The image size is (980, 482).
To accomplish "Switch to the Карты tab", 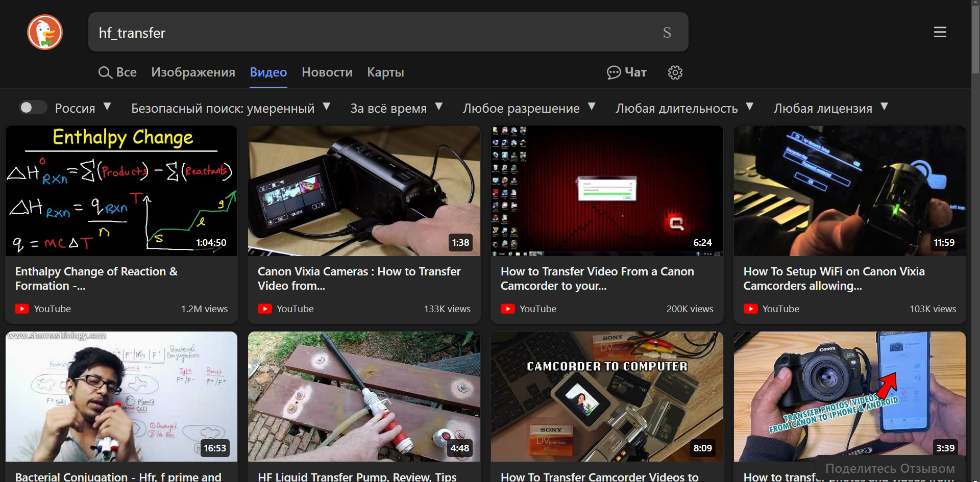I will click(x=385, y=72).
